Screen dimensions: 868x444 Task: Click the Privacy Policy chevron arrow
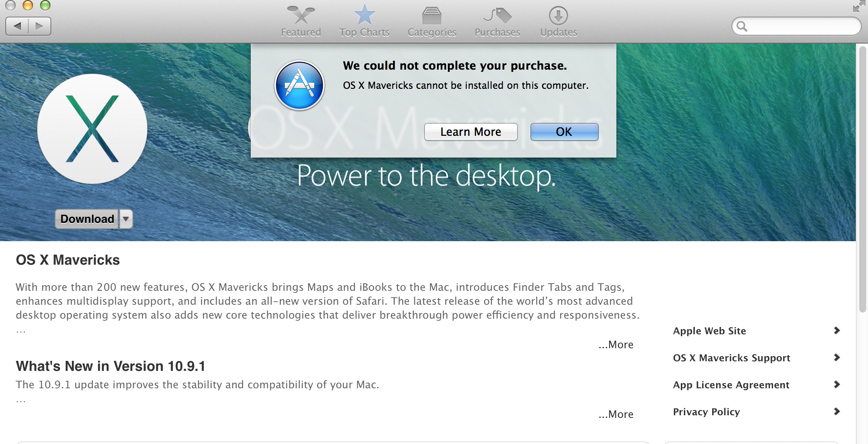[837, 411]
